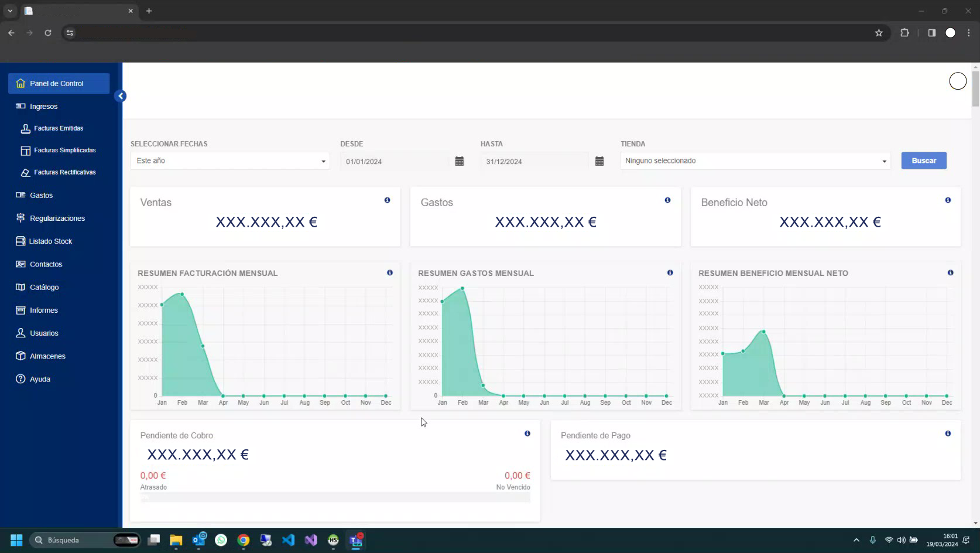This screenshot has height=553, width=980.
Task: Click the Pendiente de Cobro progress bar
Action: pyautogui.click(x=335, y=498)
